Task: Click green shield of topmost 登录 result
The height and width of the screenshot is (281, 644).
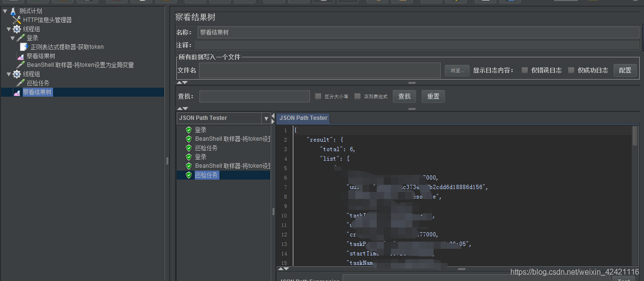Action: pyautogui.click(x=189, y=130)
